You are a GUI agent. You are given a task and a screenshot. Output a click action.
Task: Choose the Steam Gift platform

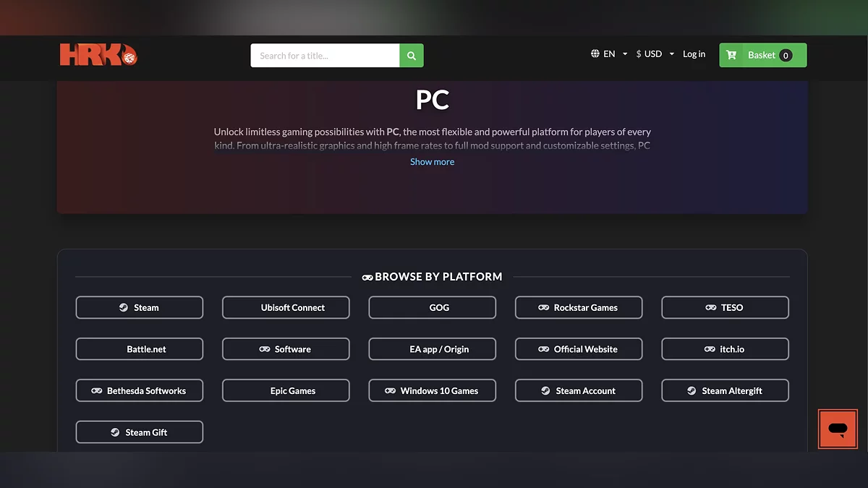click(140, 432)
